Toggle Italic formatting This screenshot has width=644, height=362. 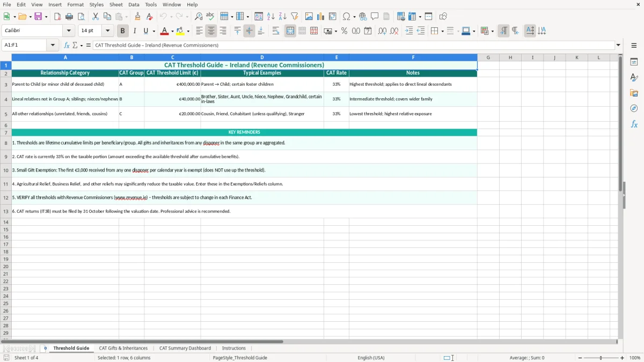pos(135,31)
